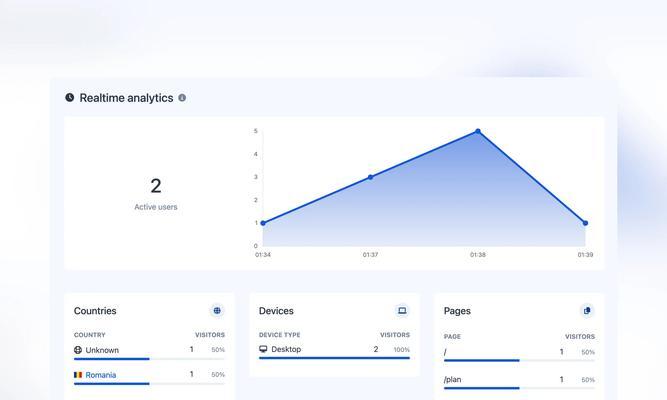Click the clock icon beside Realtime analytics
The width and height of the screenshot is (667, 400).
(69, 97)
